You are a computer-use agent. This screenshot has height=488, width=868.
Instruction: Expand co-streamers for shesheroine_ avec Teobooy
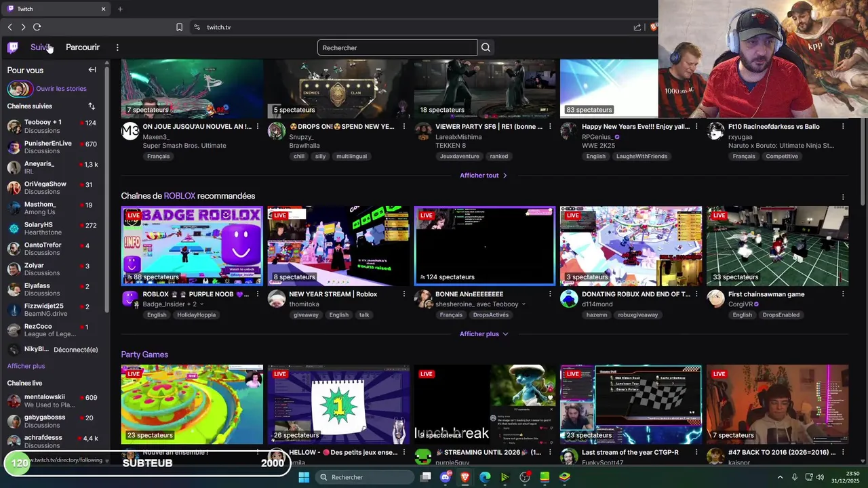pos(523,304)
